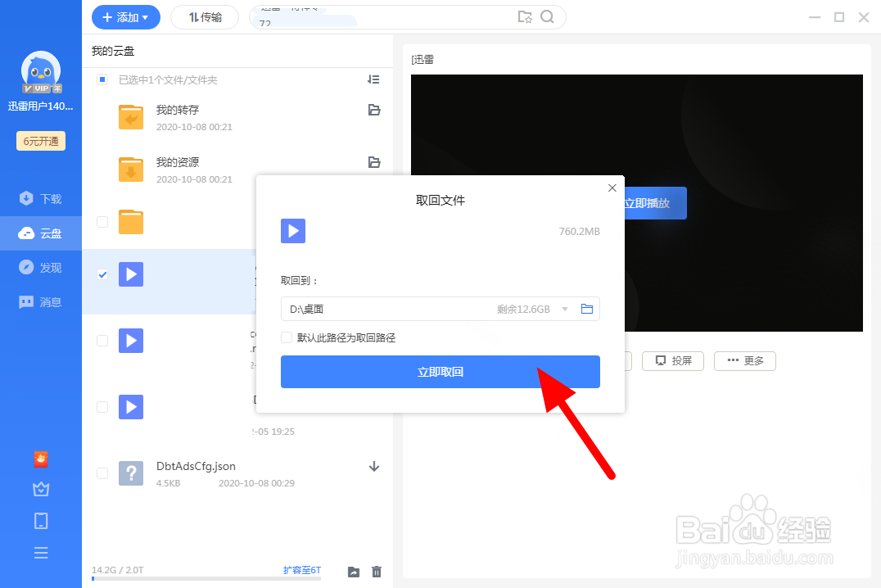Click the 扩容至6T link
The height and width of the screenshot is (588, 881).
[302, 570]
